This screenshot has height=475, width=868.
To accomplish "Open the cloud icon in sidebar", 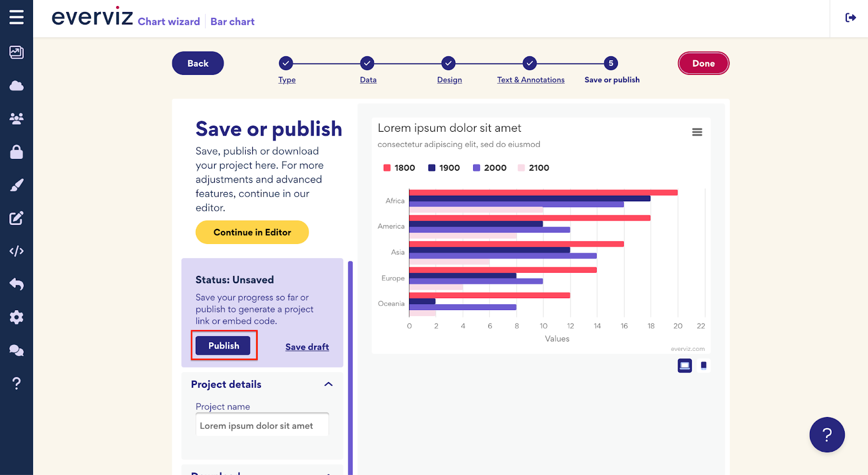I will [16, 86].
